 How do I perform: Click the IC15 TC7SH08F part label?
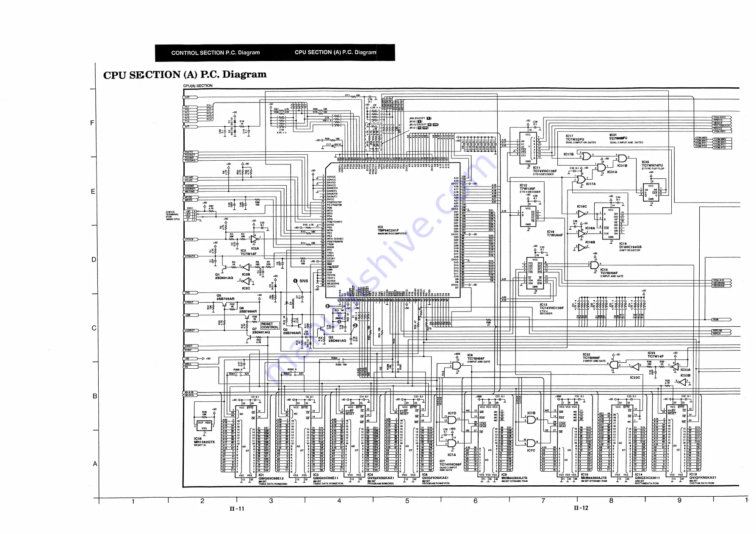click(x=612, y=273)
